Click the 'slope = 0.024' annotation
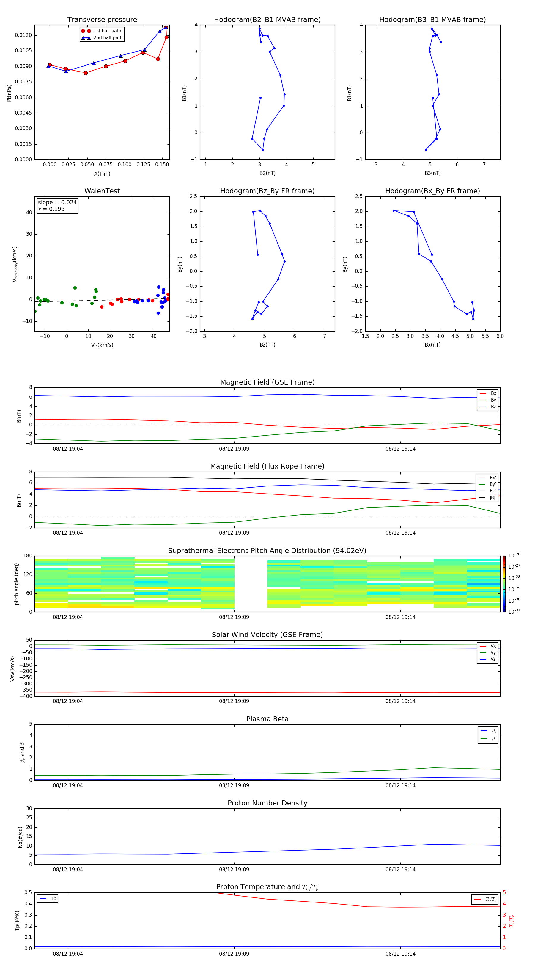This screenshot has height=980, width=535. (57, 203)
